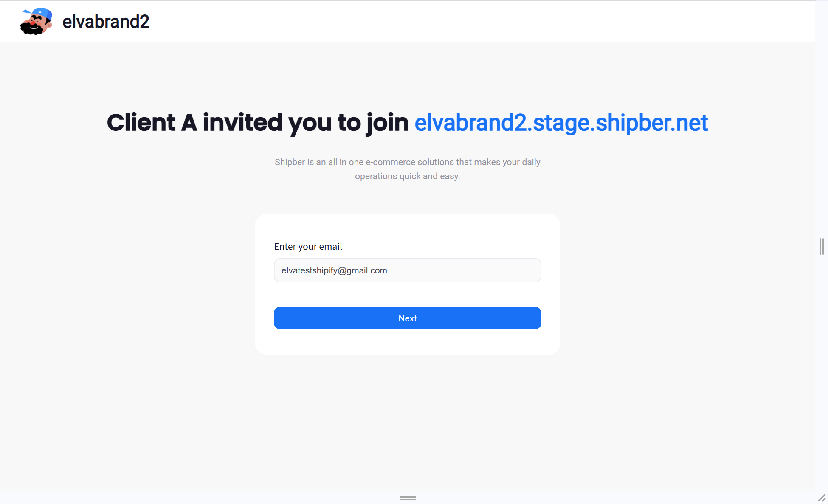
Task: Click the black beard of the logo mascot
Action: pos(31,29)
